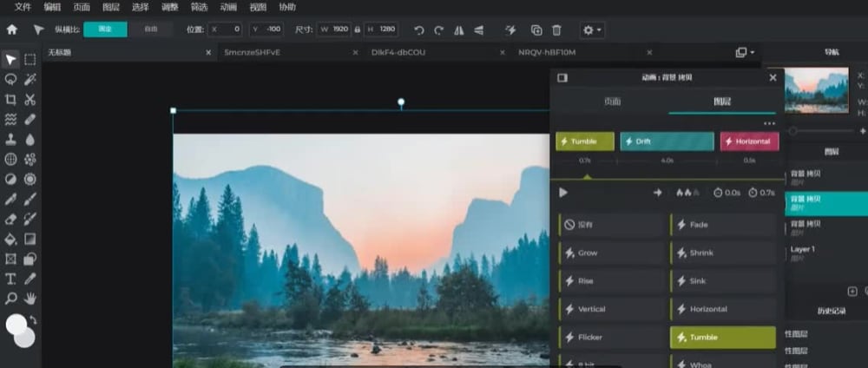The image size is (868, 368).
Task: Select the Dodge/Burn circle tool
Action: [10, 180]
